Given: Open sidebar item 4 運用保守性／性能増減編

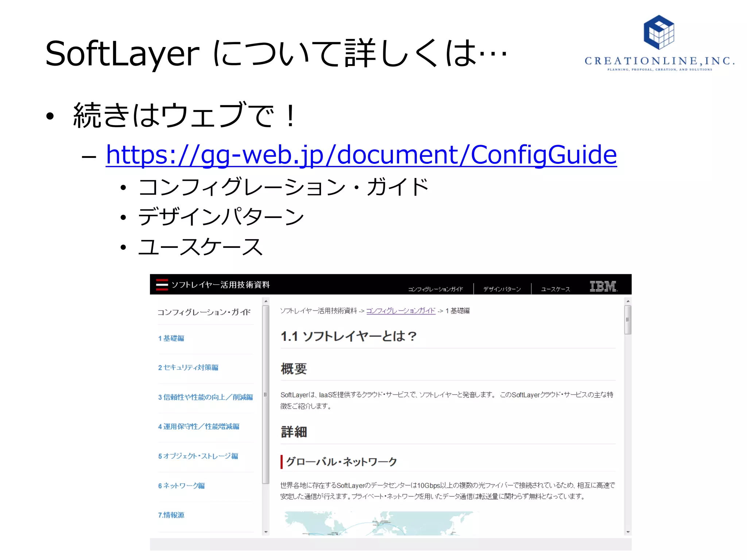Looking at the screenshot, I should (x=199, y=427).
